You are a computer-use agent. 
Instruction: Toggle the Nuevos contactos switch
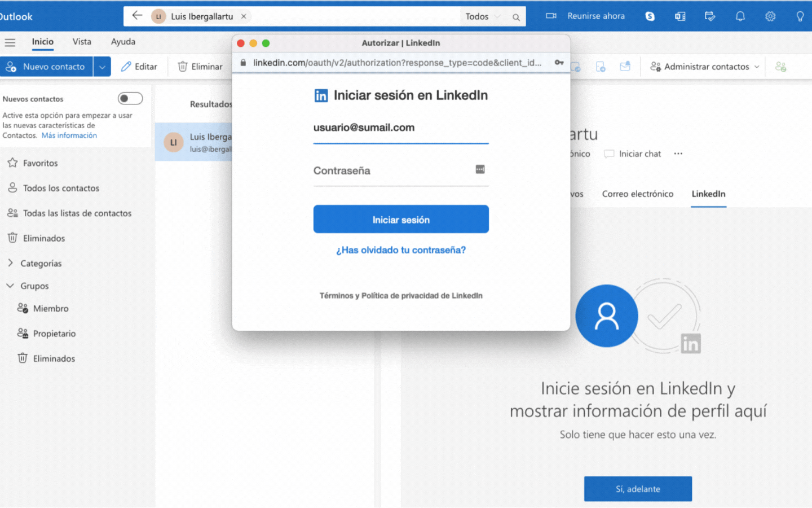tap(130, 98)
